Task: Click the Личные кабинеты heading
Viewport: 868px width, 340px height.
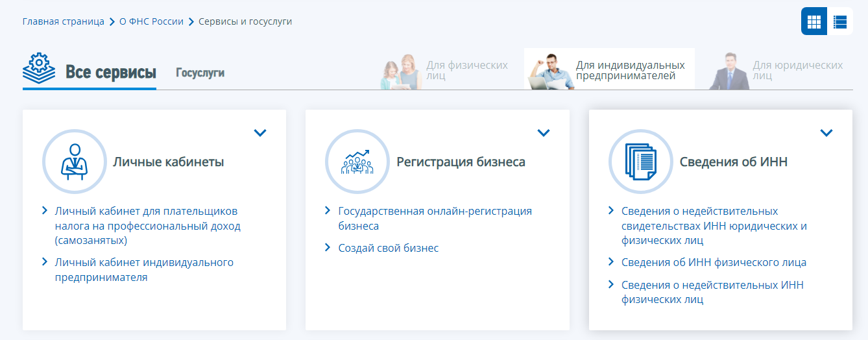Action: pos(169,162)
